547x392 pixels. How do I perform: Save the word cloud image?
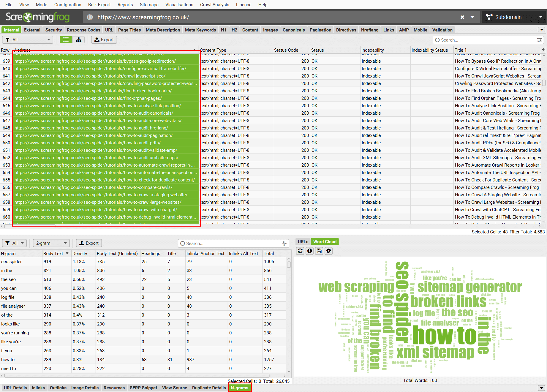point(319,251)
